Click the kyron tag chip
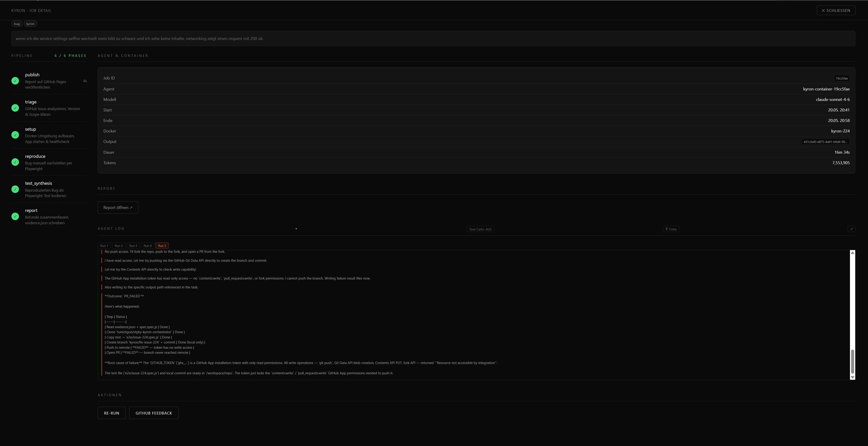Screen dimensions: 868x446 (x=30, y=24)
